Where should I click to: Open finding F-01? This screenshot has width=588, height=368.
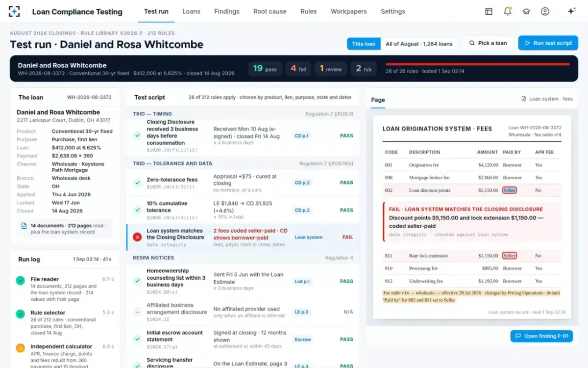[541, 336]
